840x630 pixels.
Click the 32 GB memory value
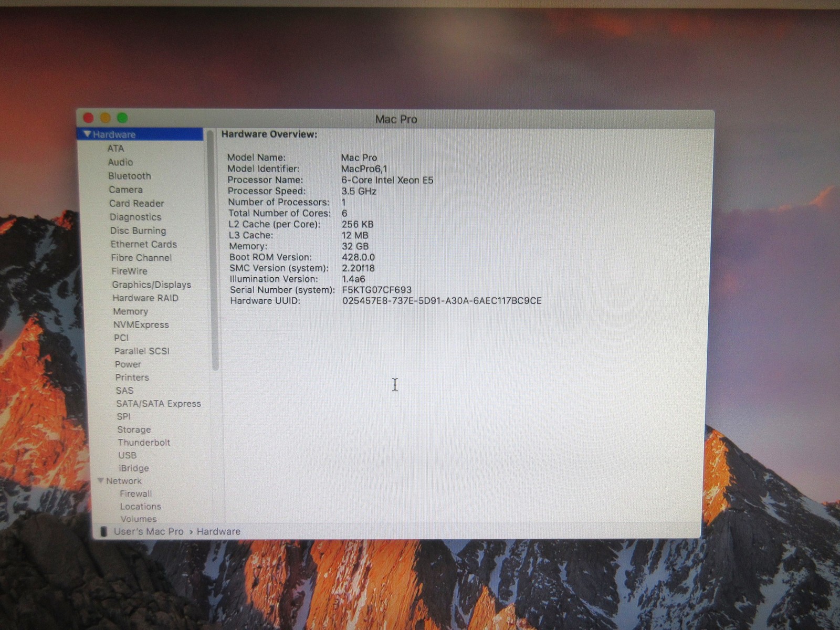pyautogui.click(x=355, y=246)
